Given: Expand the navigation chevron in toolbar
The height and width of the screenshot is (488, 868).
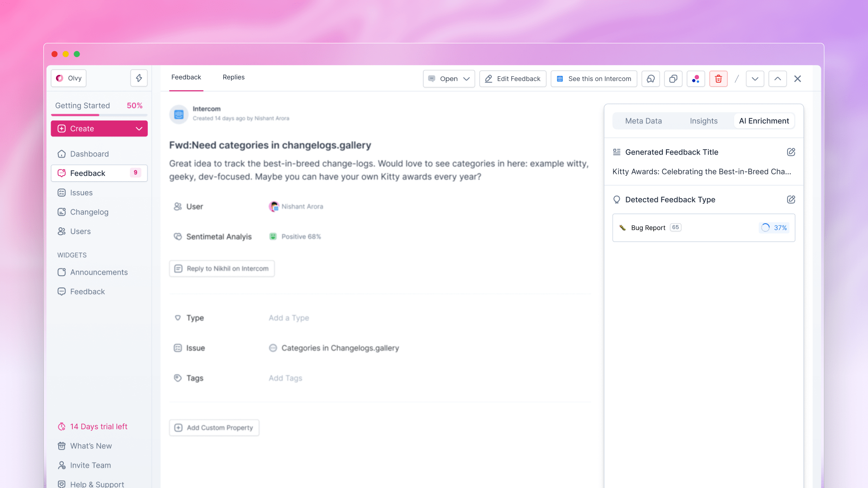Looking at the screenshot, I should [x=755, y=78].
